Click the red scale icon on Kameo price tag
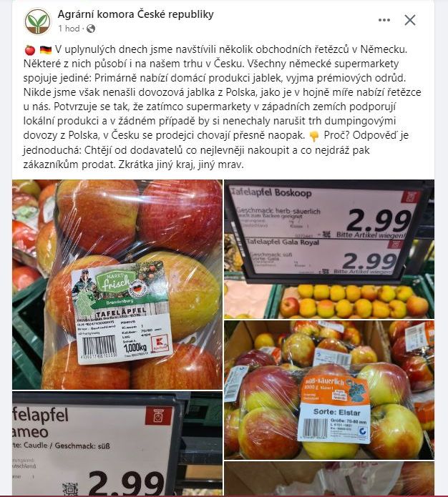Viewport: 448px width, 497px height. pos(158,416)
